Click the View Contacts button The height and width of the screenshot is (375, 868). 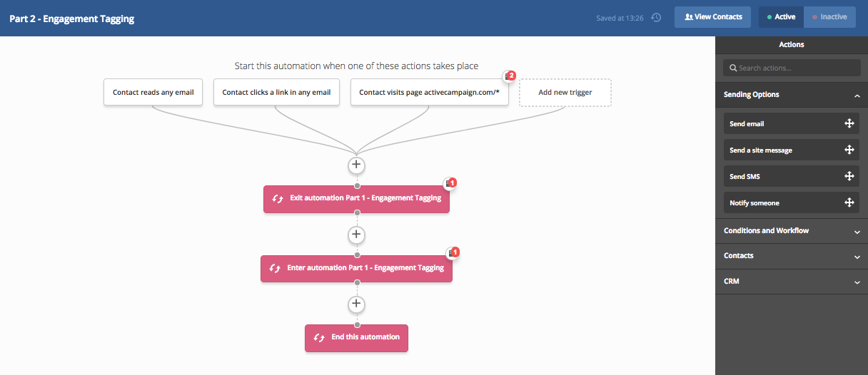[712, 17]
